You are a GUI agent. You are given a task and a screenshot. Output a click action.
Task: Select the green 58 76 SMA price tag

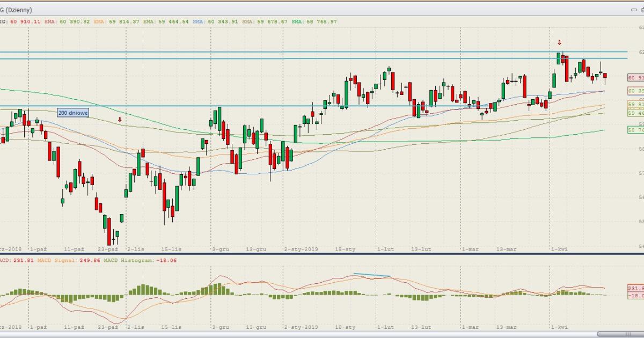(x=635, y=130)
